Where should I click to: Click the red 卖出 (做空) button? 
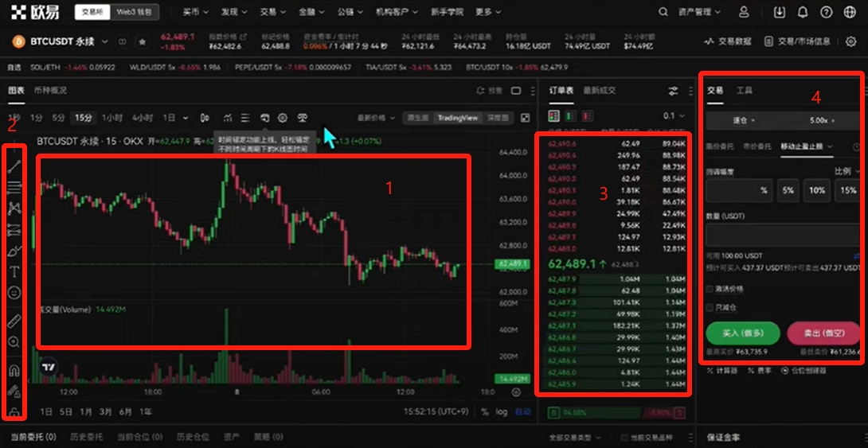tap(823, 333)
